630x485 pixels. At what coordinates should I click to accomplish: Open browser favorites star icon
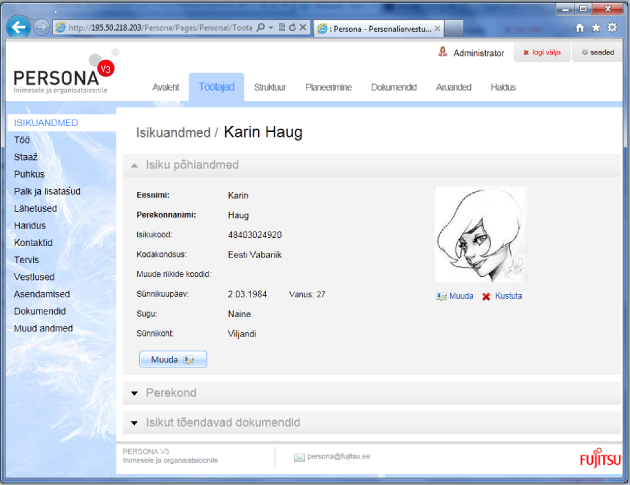click(x=597, y=27)
